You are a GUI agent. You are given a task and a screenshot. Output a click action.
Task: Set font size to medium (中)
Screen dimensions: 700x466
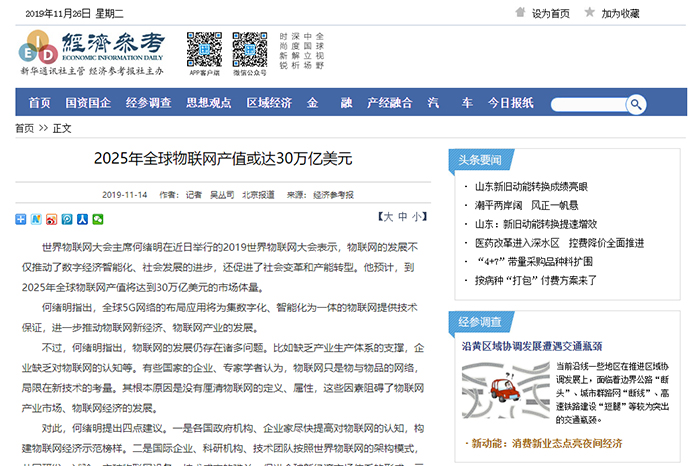(402, 217)
